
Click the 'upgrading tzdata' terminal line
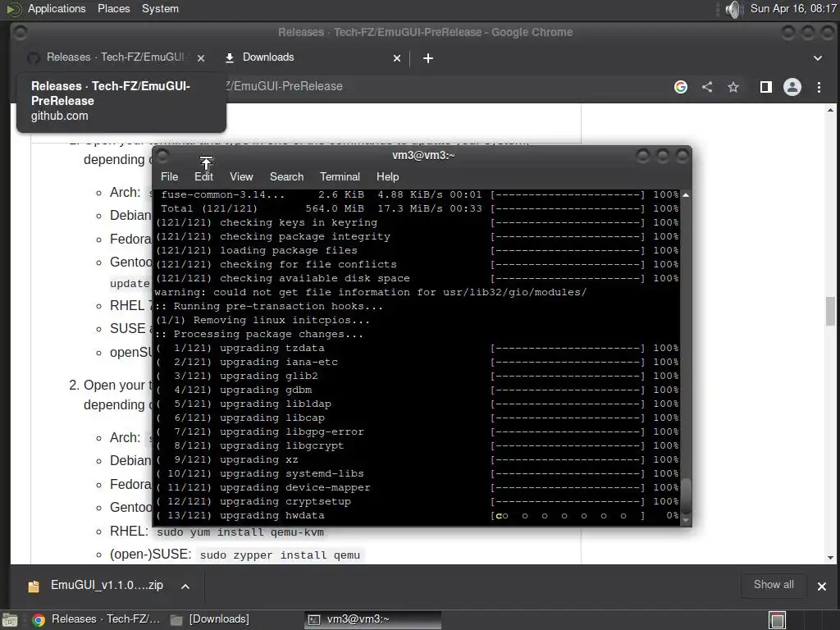tap(418, 348)
